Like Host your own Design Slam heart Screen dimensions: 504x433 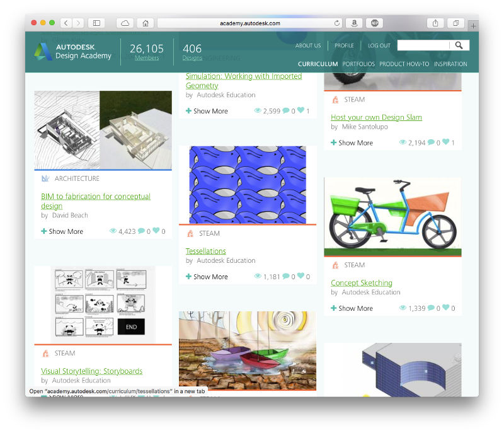point(445,142)
